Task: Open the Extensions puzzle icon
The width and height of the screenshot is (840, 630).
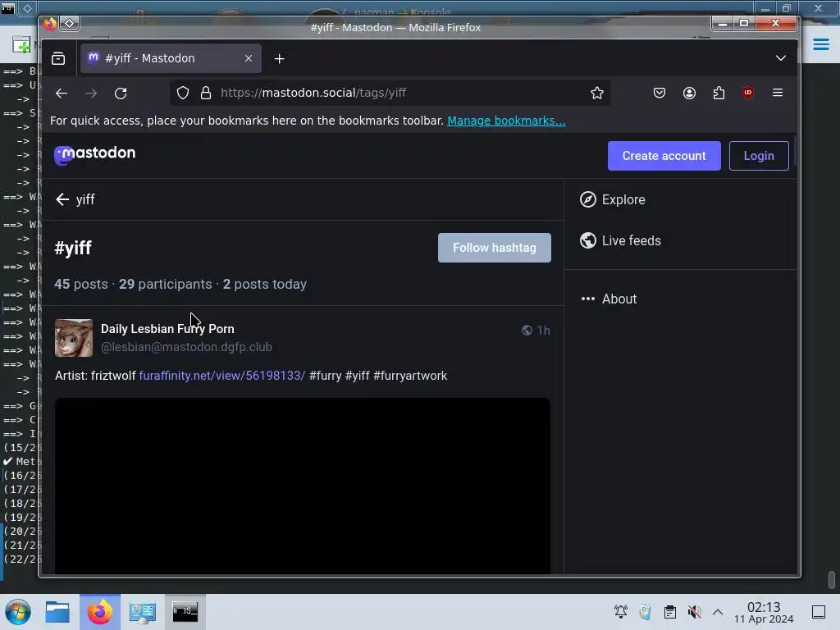Action: point(719,94)
